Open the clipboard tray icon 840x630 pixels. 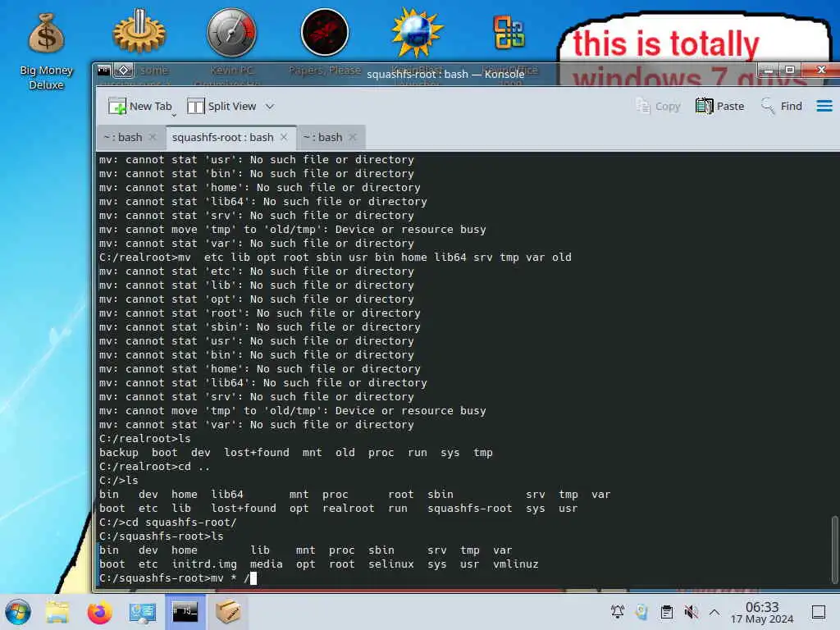pos(666,611)
